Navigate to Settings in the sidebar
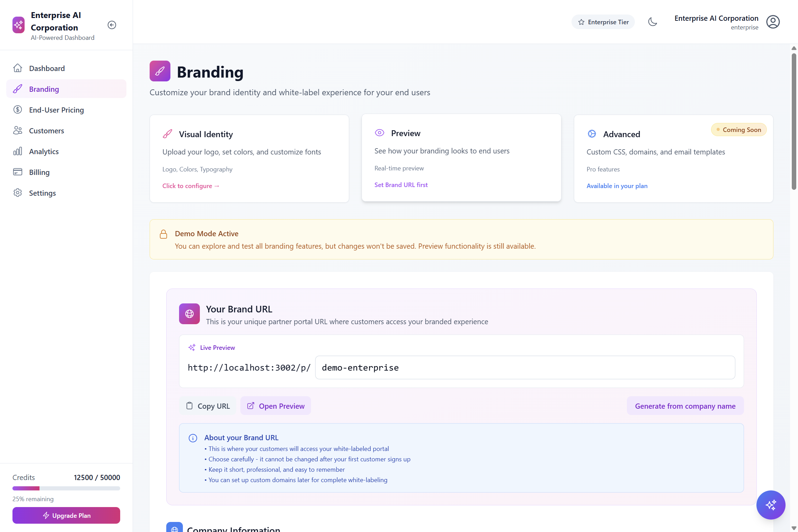798x532 pixels. tap(42, 193)
